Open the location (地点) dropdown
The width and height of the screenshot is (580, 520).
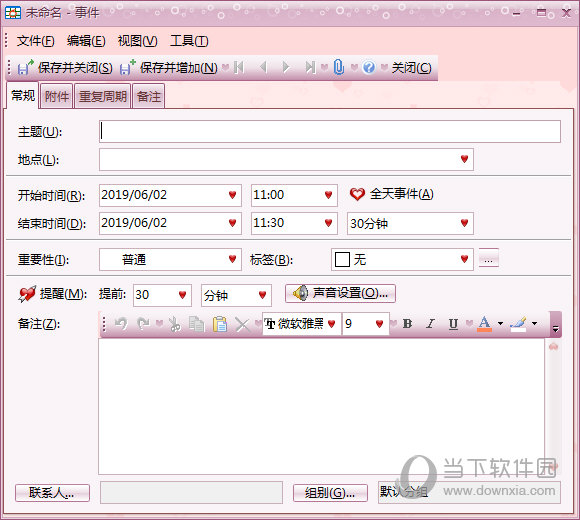coord(464,159)
